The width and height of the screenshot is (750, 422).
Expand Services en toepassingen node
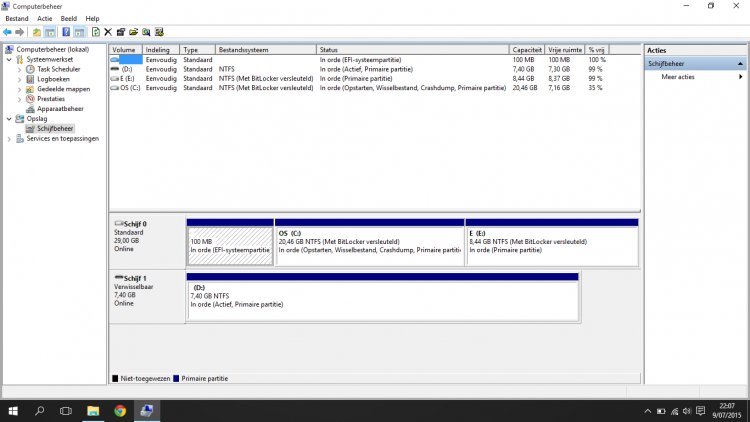(9, 138)
